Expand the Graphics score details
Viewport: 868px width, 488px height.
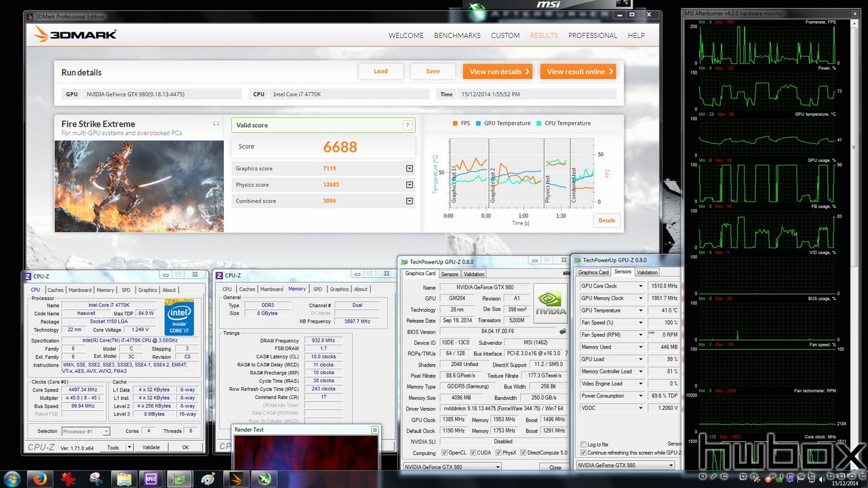click(x=410, y=169)
